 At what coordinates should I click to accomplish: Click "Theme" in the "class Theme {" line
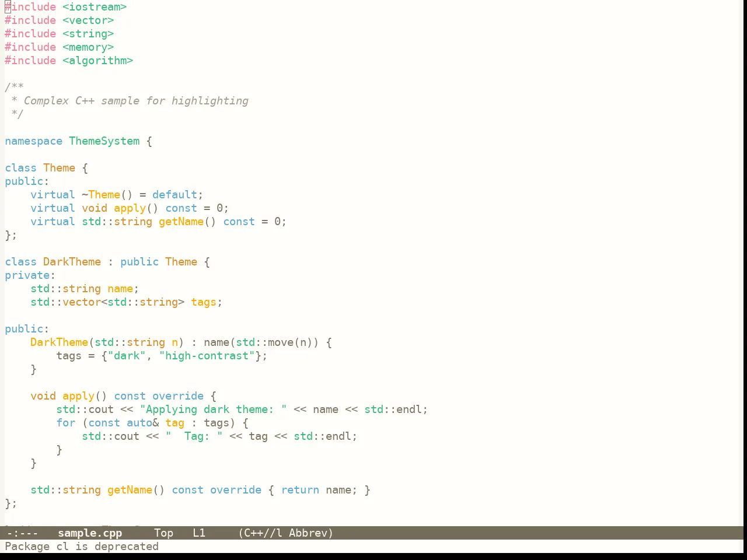point(59,168)
